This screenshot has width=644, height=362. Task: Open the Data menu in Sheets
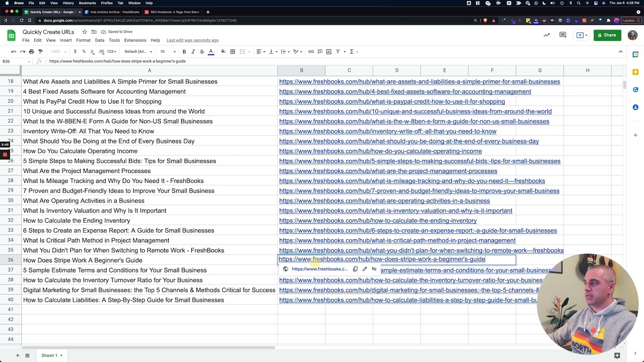(100, 40)
